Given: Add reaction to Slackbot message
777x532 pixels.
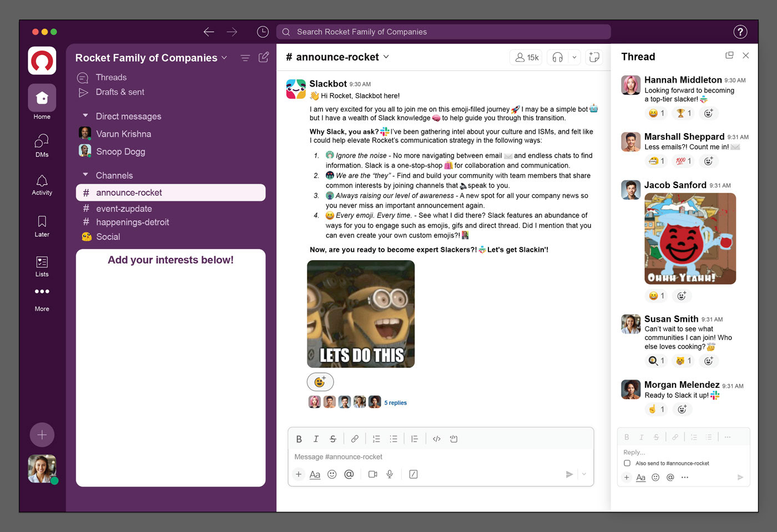Looking at the screenshot, I should [x=320, y=382].
